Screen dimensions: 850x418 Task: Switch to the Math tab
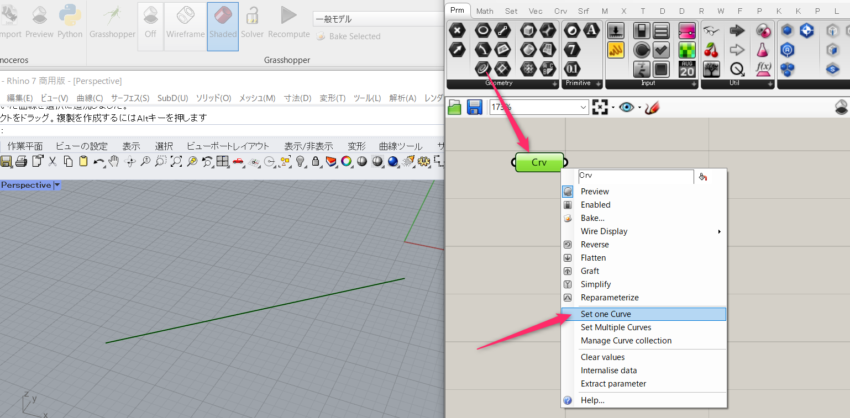[485, 11]
